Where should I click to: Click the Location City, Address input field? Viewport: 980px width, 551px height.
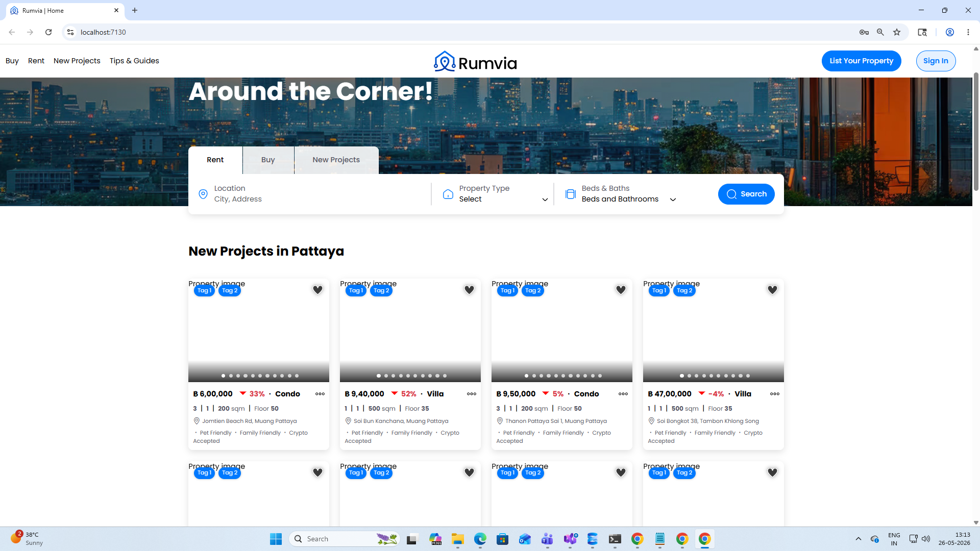pos(311,194)
